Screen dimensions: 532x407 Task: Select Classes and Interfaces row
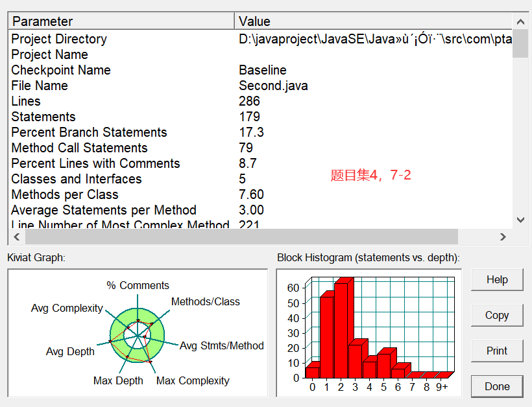click(260, 180)
